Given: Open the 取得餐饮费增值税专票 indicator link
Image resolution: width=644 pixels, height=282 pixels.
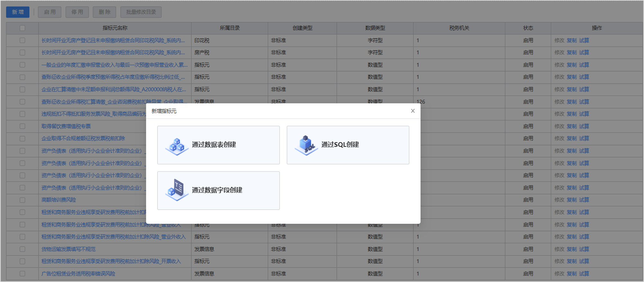Looking at the screenshot, I should coord(66,126).
